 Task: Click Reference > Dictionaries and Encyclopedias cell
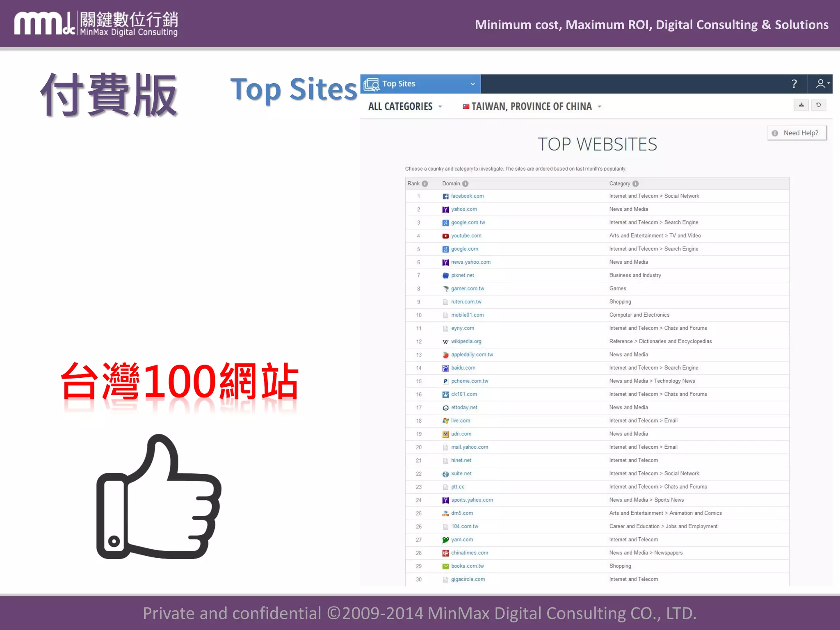(660, 341)
